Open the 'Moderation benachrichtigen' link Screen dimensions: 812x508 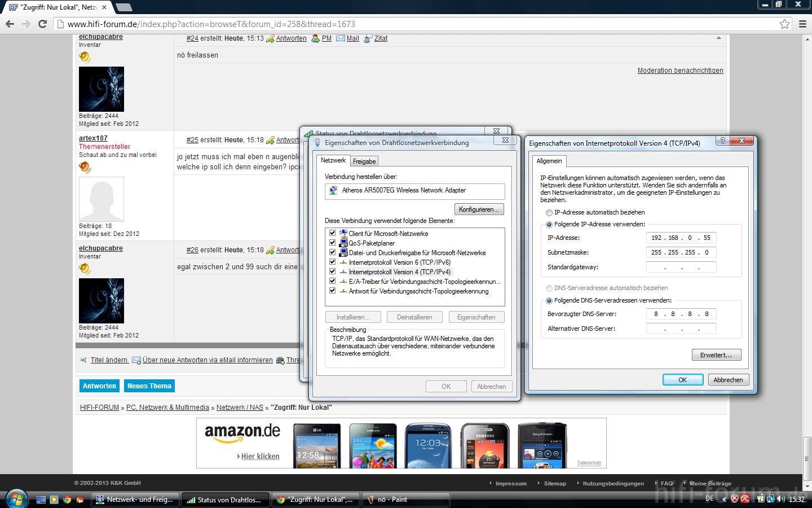(x=680, y=71)
